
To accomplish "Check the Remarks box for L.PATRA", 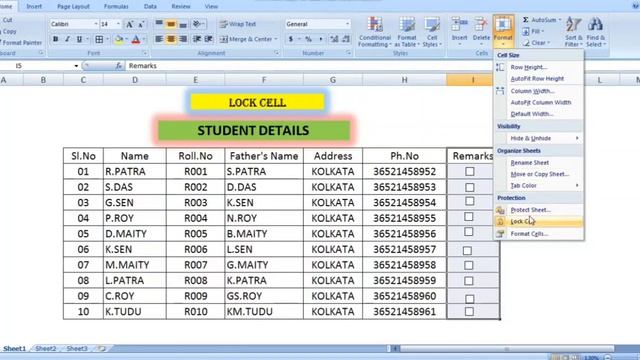I will coord(469,281).
